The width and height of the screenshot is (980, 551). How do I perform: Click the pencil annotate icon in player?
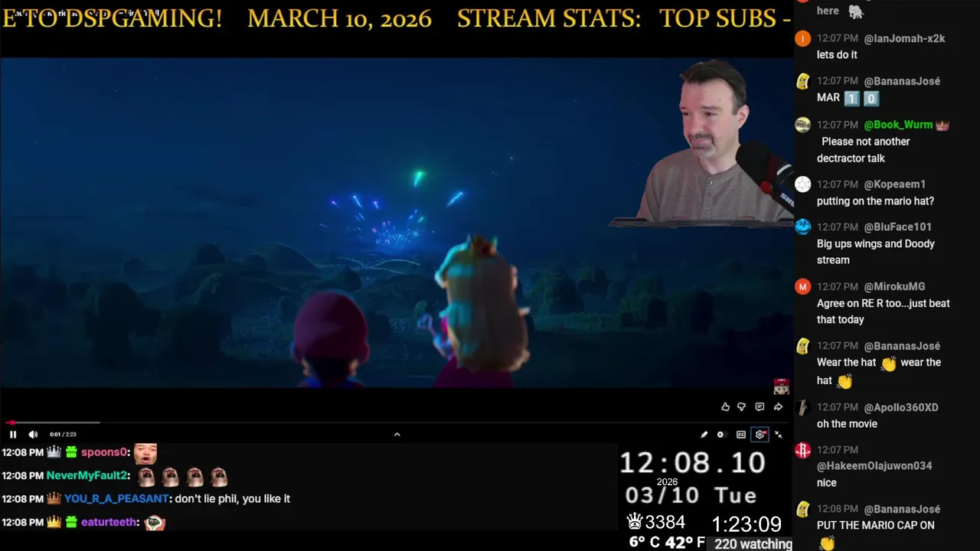704,435
